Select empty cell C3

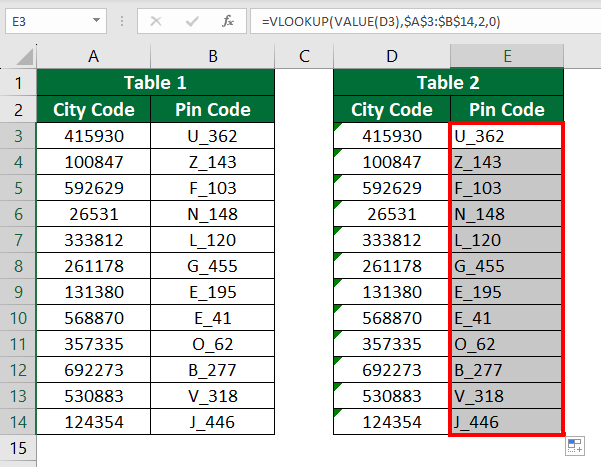304,136
